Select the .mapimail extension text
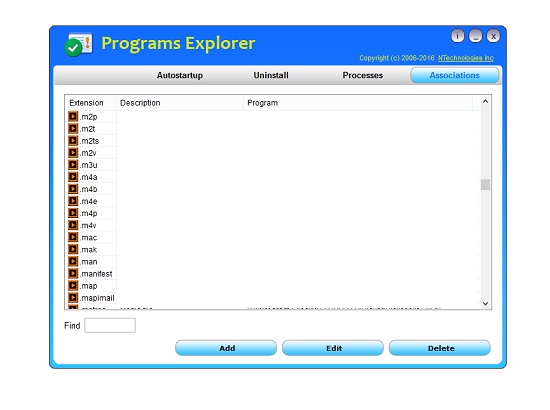550x410 pixels. point(97,298)
